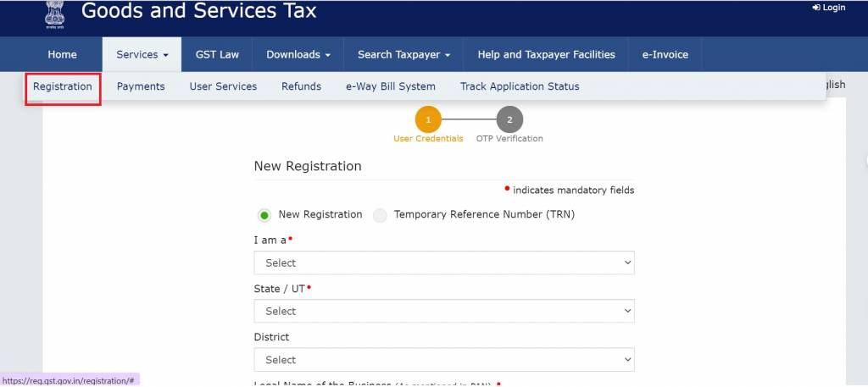868x387 pixels.
Task: Expand the Search Taxpayer menu
Action: [404, 54]
